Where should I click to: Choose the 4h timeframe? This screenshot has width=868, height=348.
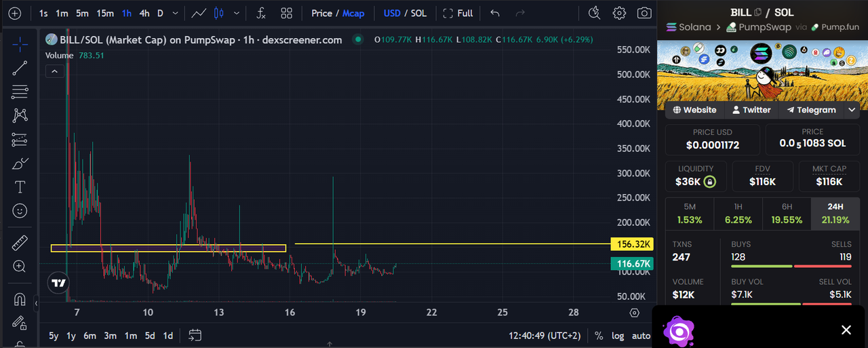[x=144, y=13]
